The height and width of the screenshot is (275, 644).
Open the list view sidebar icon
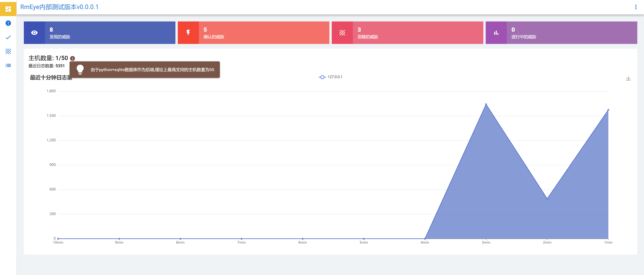[8, 66]
